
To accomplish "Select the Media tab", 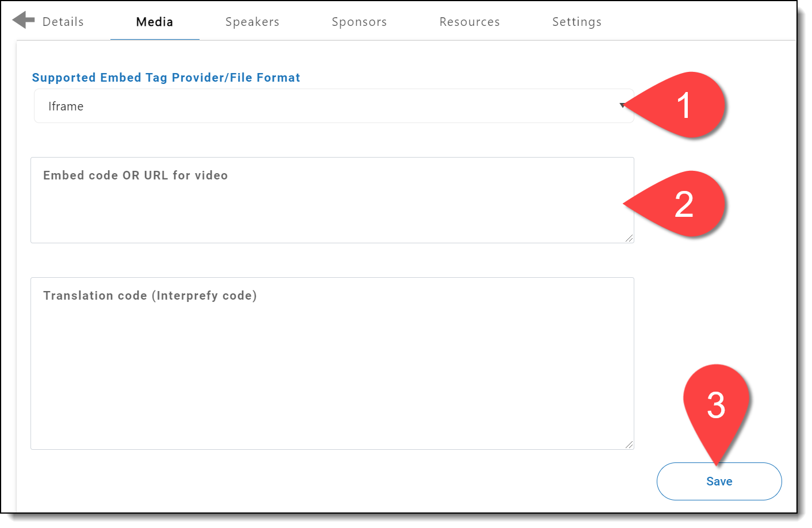I will click(x=155, y=22).
